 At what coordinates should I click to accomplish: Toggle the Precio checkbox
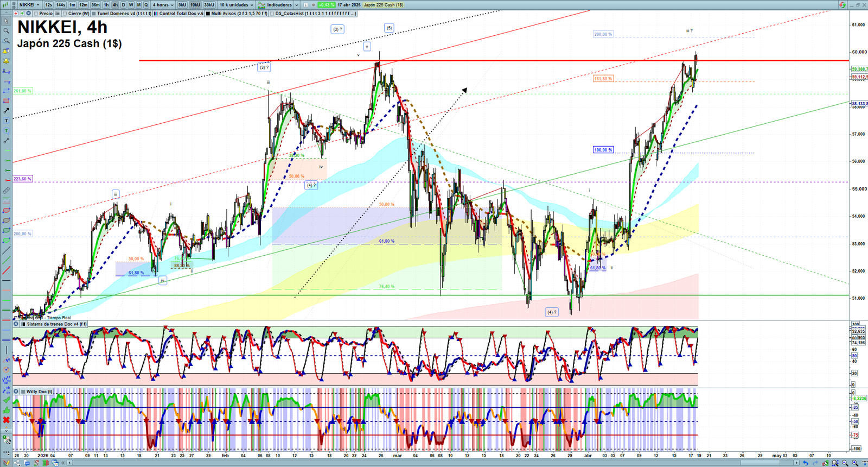tap(36, 14)
